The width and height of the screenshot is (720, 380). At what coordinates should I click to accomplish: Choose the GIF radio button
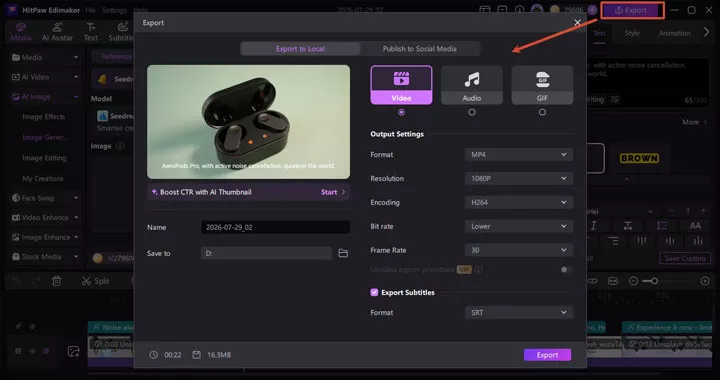click(x=542, y=112)
